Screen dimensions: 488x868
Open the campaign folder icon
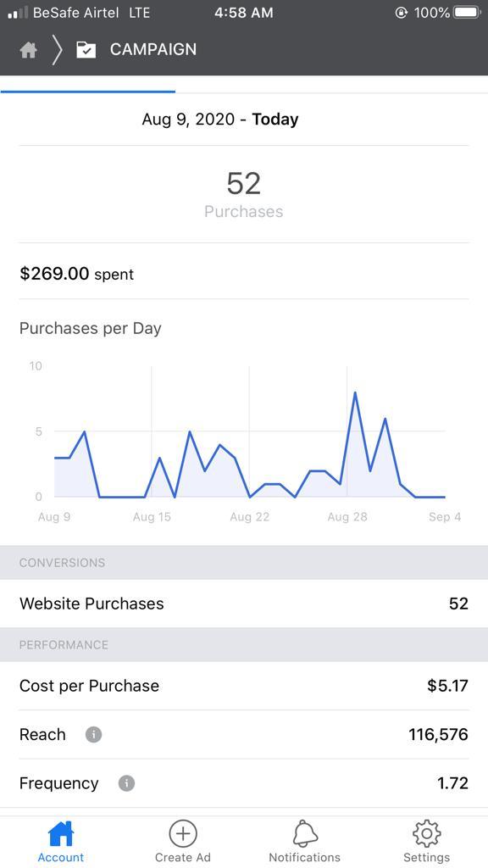click(x=86, y=50)
